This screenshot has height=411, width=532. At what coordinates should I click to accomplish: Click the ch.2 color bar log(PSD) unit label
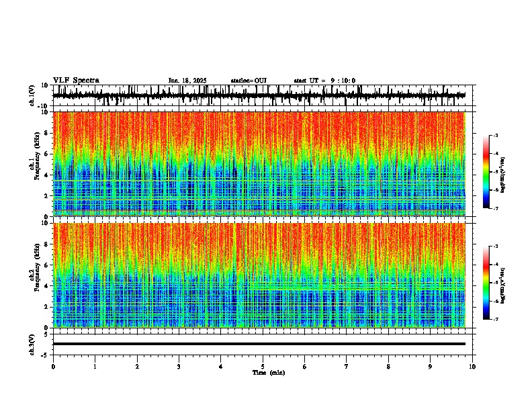503,285
